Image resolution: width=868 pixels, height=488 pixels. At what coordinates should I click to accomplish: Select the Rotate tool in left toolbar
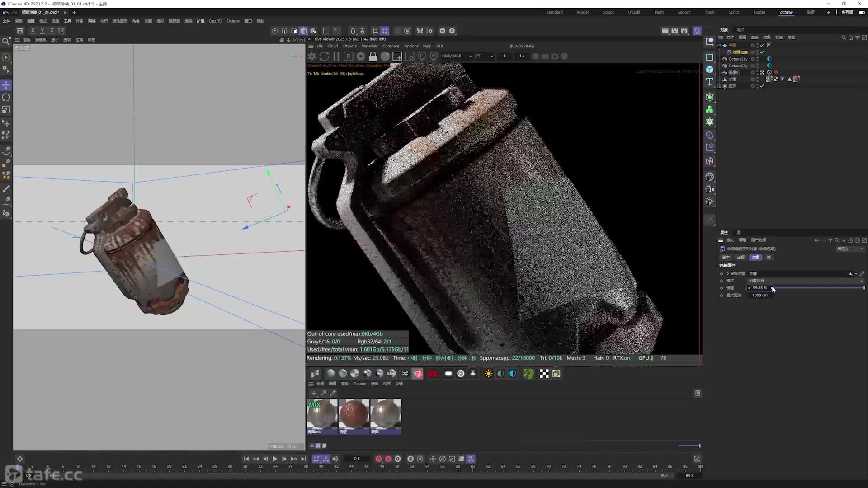(6, 97)
